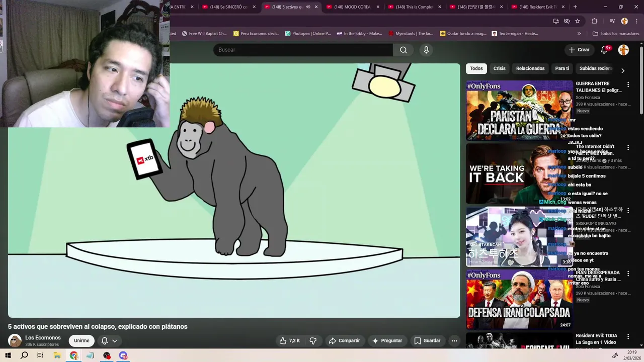The width and height of the screenshot is (644, 362).
Task: Bookmark this page with star icon
Action: pyautogui.click(x=578, y=21)
